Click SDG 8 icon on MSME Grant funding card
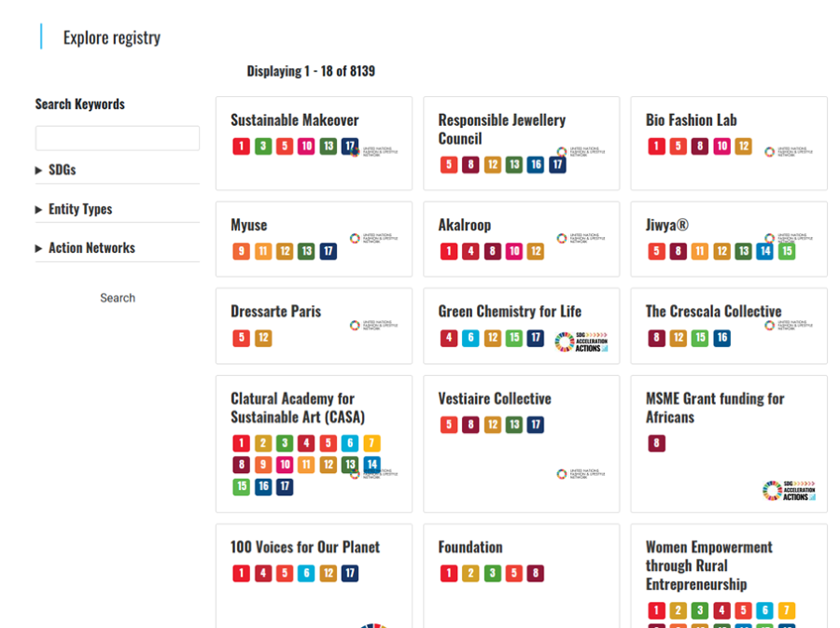This screenshot has width=840, height=628. (x=656, y=443)
